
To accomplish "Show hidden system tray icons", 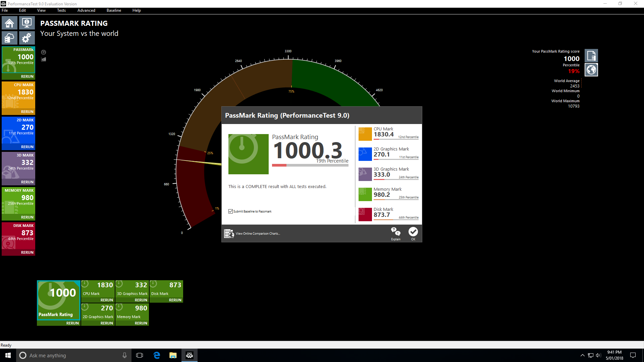I will click(583, 355).
